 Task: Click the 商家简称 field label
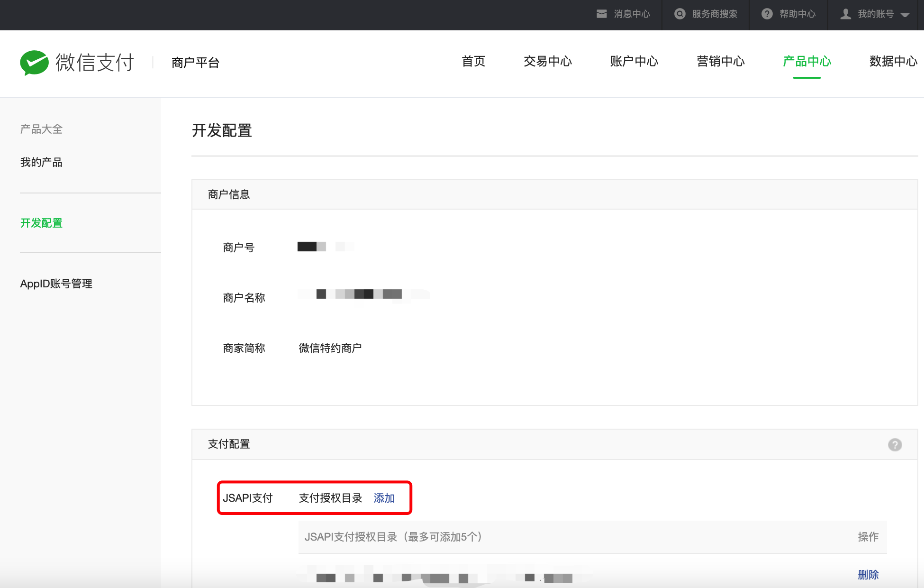[244, 348]
